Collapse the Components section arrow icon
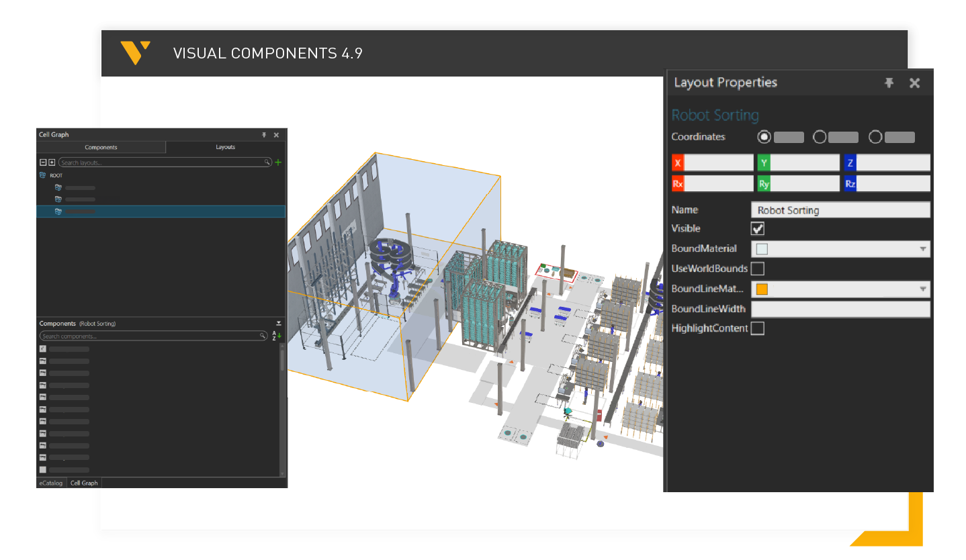966x560 pixels. 278,324
